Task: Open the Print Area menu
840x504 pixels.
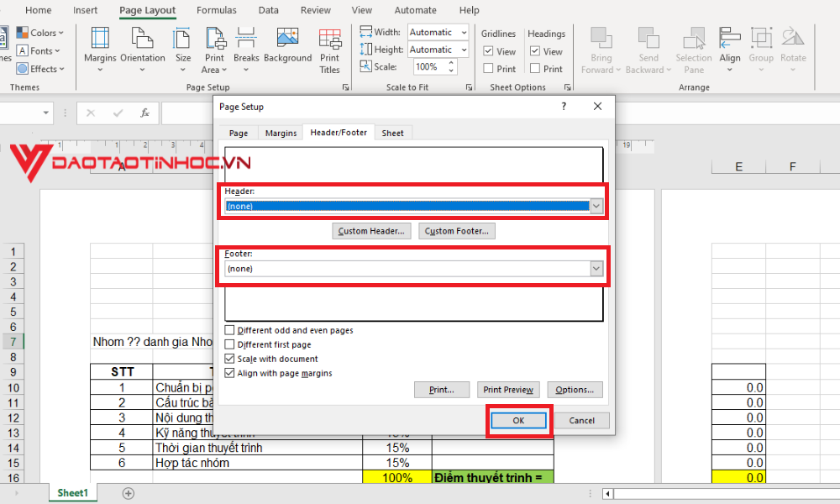Action: (214, 50)
